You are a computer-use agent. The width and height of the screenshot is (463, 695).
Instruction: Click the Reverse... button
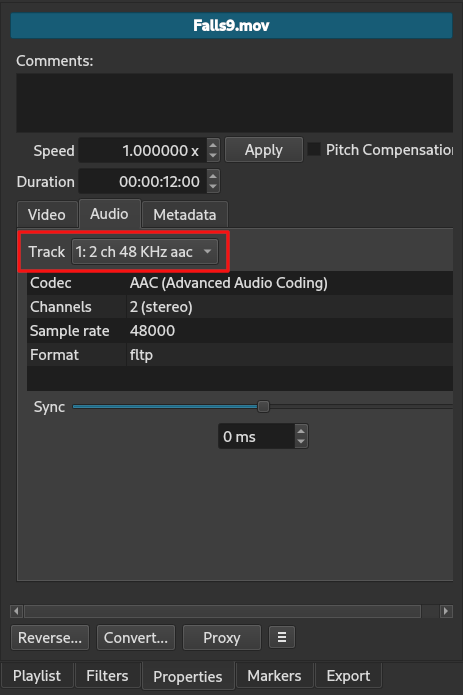[x=50, y=637]
